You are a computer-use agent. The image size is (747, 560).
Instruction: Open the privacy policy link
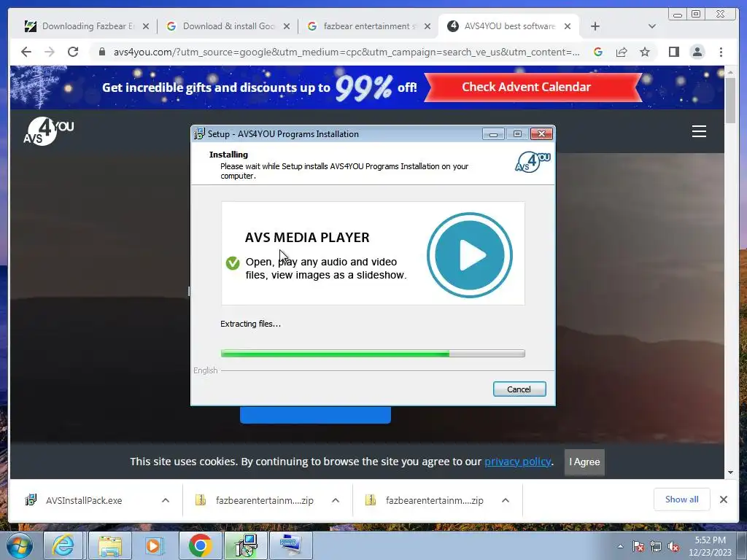[x=518, y=462]
